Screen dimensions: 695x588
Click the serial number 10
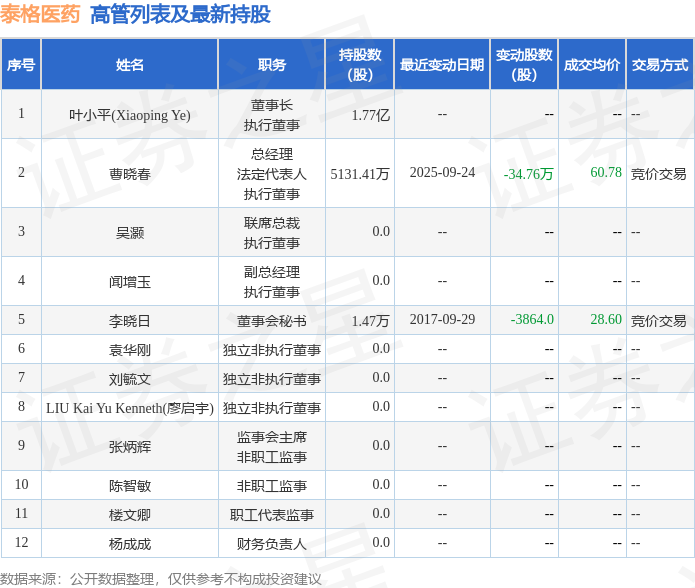pyautogui.click(x=21, y=484)
